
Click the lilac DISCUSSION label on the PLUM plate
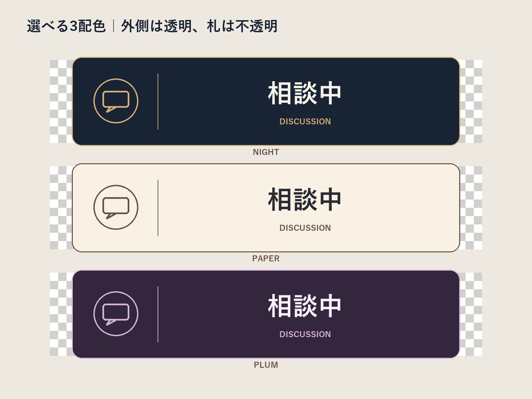pyautogui.click(x=305, y=334)
